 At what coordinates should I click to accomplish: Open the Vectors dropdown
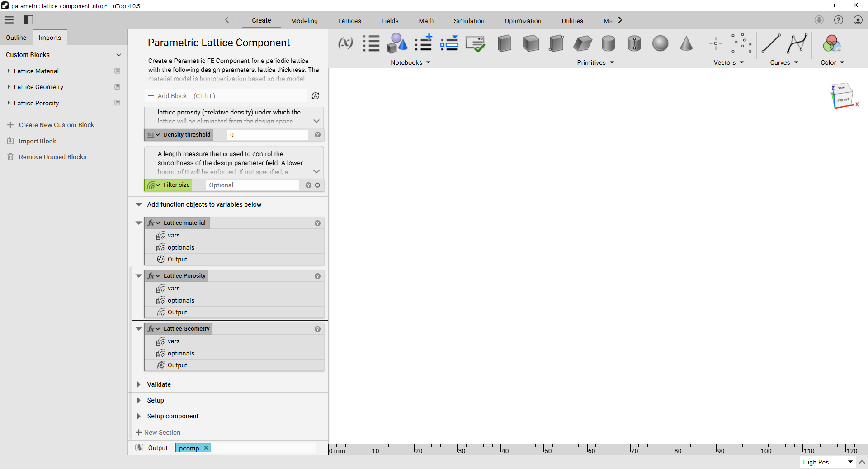(728, 62)
